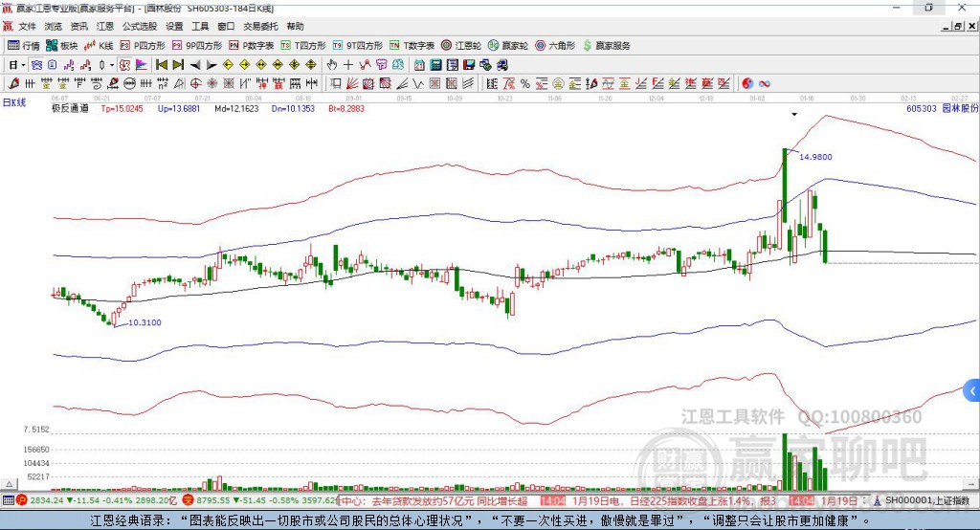Click the colored flag triangle icon
This screenshot has width=980, height=530.
tap(142, 65)
